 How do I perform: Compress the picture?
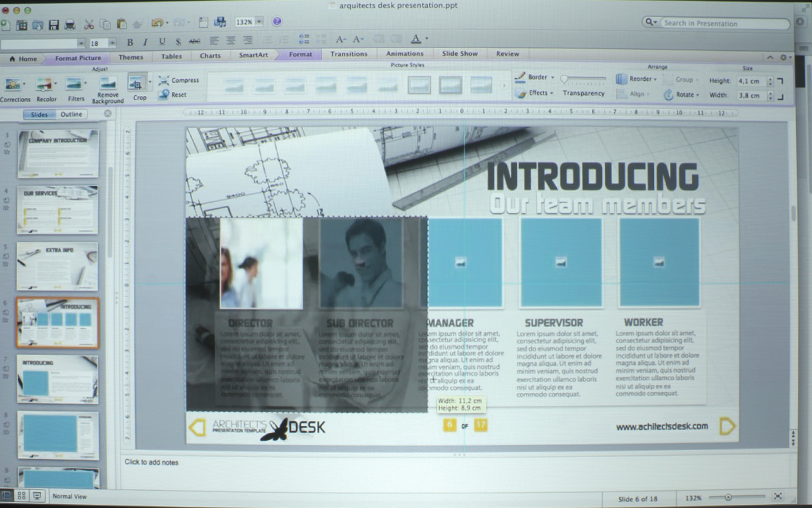pyautogui.click(x=179, y=80)
